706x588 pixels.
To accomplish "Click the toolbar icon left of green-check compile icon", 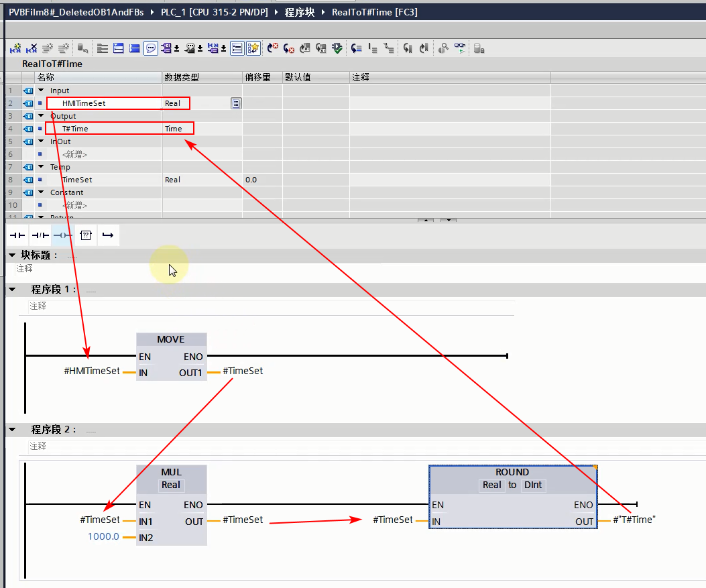I will pos(321,48).
